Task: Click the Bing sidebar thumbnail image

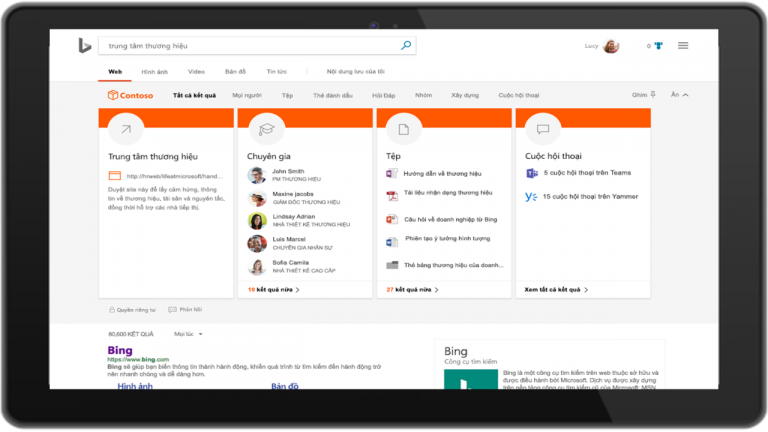Action: (471, 380)
